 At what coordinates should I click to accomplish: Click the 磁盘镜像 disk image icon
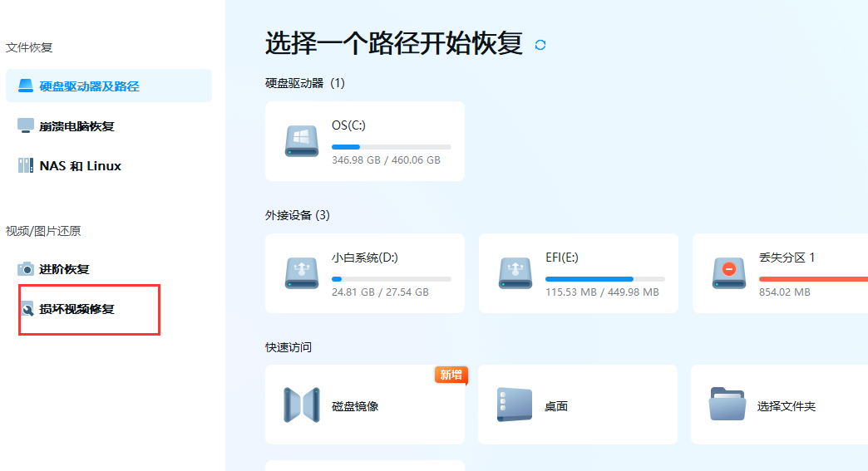click(302, 405)
